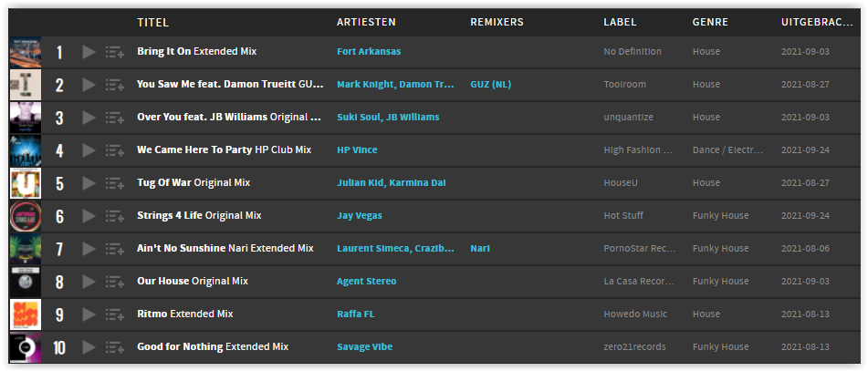Viewport: 868px width, 371px height.
Task: Open artist Jay Vegas page
Action: click(x=360, y=216)
